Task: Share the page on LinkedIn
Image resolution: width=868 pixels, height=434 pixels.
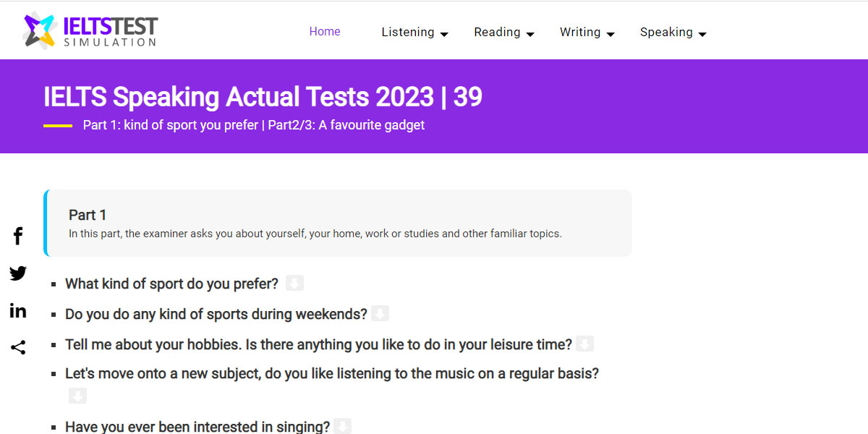Action: coord(17,310)
